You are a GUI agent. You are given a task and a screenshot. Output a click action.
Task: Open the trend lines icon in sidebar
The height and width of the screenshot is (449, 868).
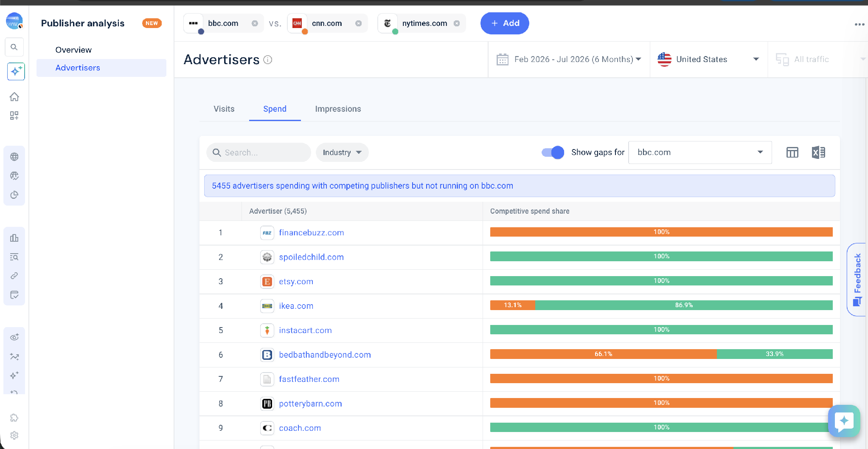[x=14, y=356]
